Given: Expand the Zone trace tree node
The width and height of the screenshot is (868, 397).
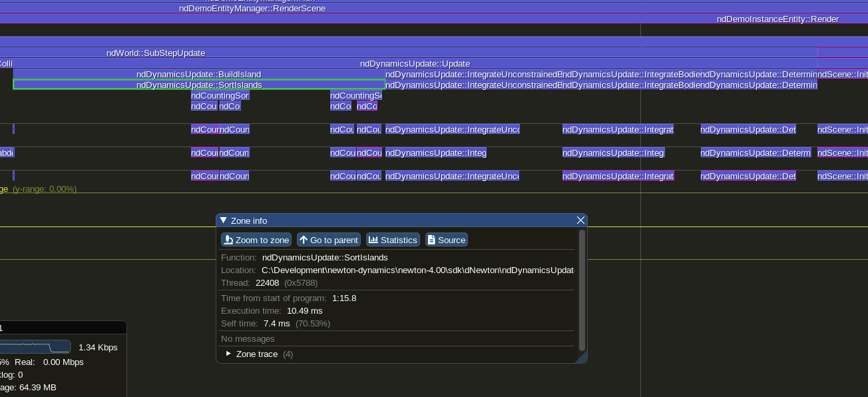Looking at the screenshot, I should click(x=229, y=354).
